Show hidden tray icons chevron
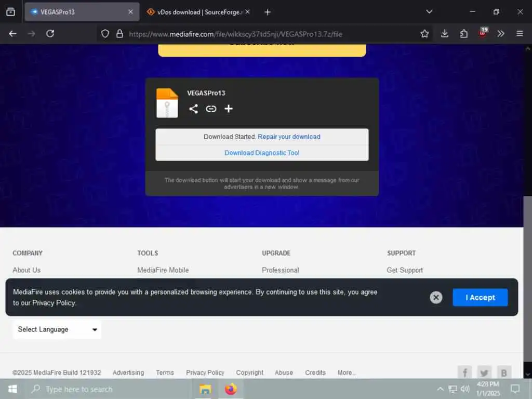 coord(440,389)
